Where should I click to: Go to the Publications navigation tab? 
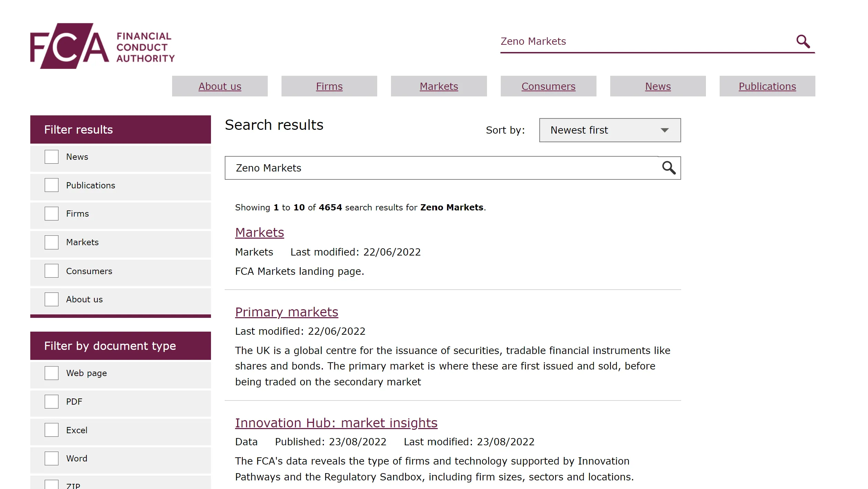coord(768,86)
